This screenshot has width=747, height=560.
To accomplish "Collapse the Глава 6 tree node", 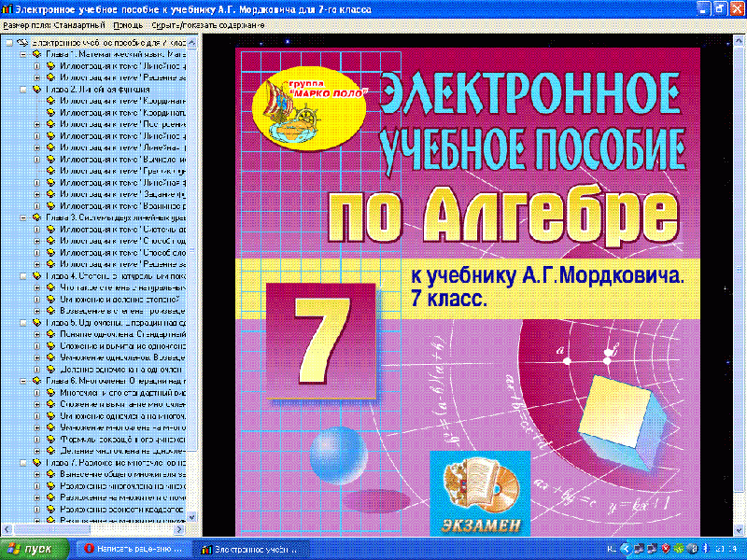I will pos(22,381).
